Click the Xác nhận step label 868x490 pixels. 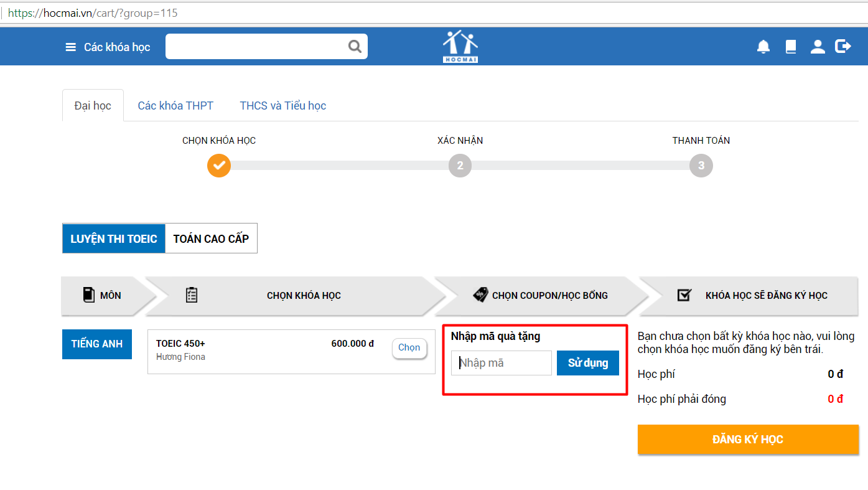460,141
